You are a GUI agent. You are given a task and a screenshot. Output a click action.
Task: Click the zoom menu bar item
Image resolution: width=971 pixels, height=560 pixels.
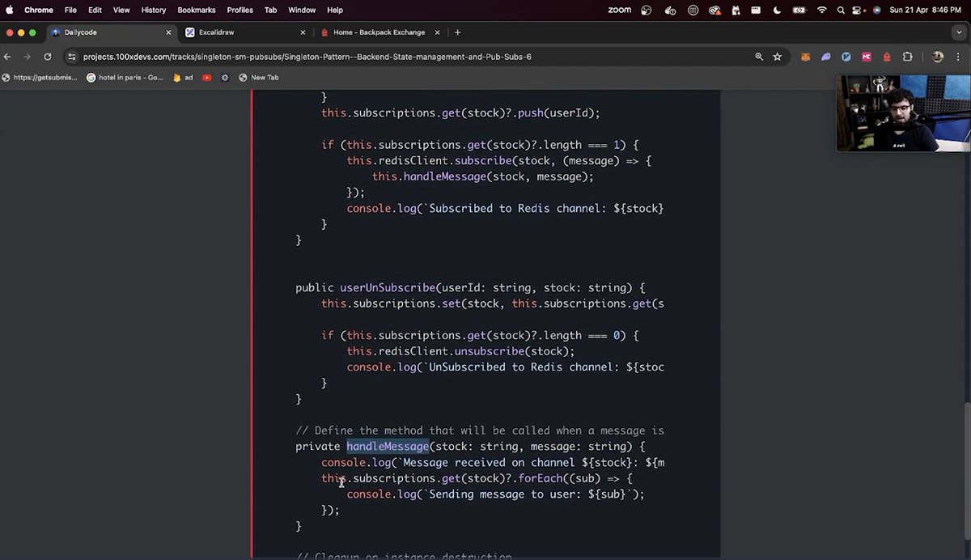point(619,10)
